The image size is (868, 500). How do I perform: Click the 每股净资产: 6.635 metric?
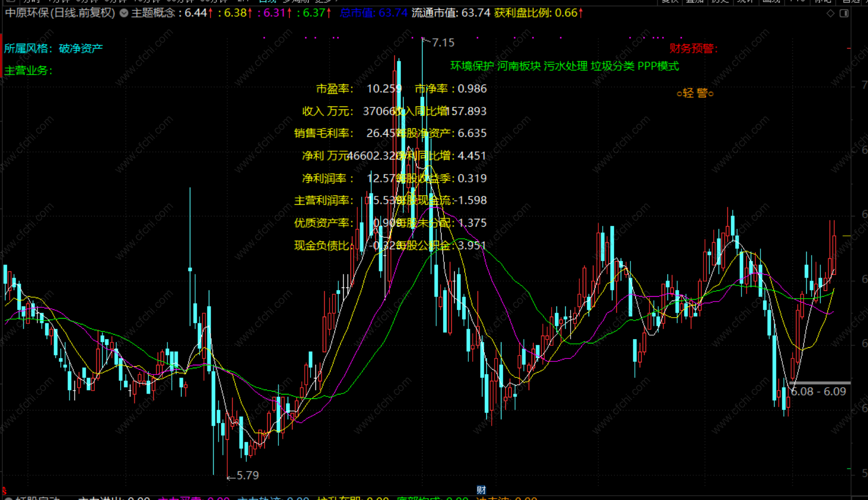442,133
